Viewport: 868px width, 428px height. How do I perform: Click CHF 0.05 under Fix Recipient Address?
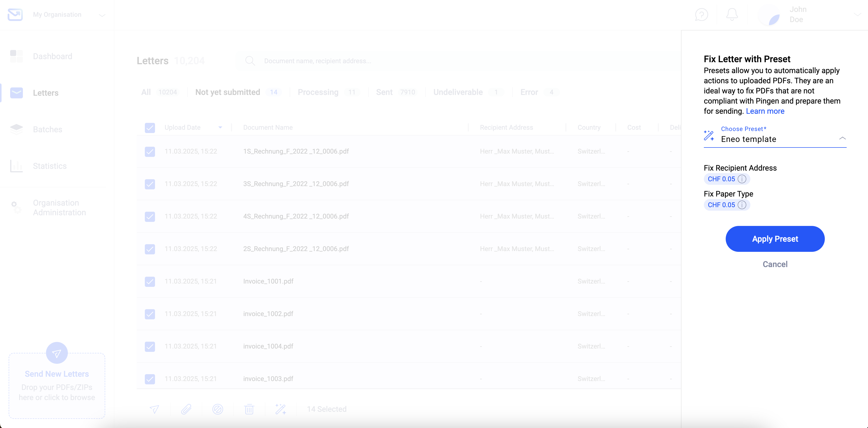(721, 179)
